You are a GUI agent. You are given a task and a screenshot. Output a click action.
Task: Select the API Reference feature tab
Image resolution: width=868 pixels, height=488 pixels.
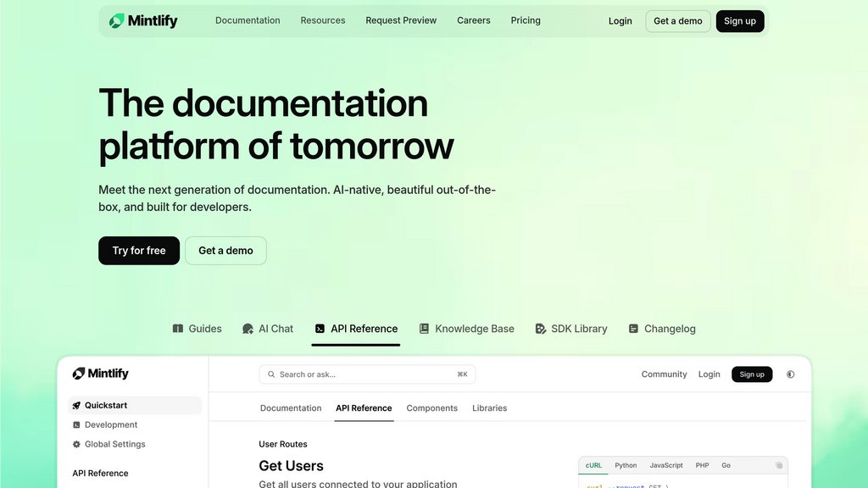coord(355,329)
